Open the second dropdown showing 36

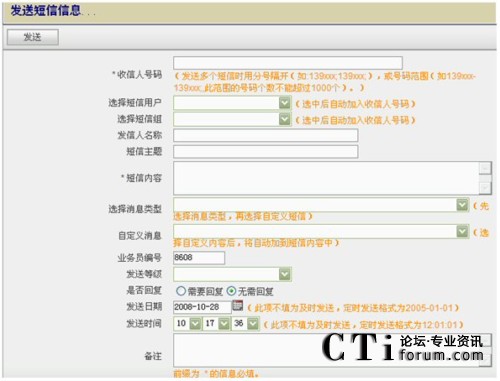(x=253, y=323)
